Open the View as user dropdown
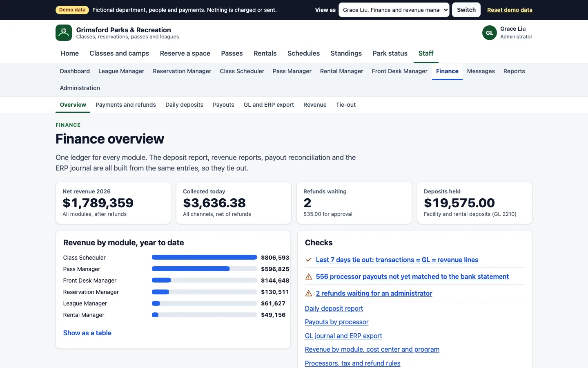Screen dimensions: 588x368 click(394, 10)
